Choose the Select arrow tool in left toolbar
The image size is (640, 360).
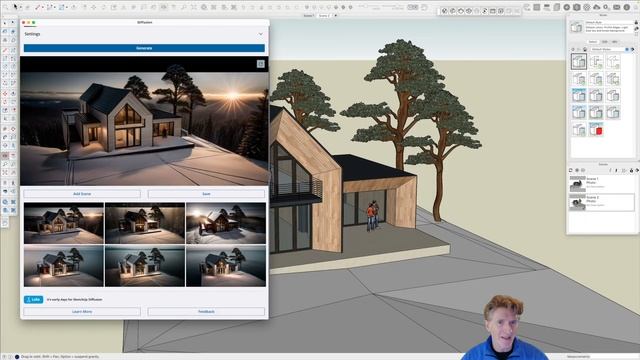click(5, 22)
